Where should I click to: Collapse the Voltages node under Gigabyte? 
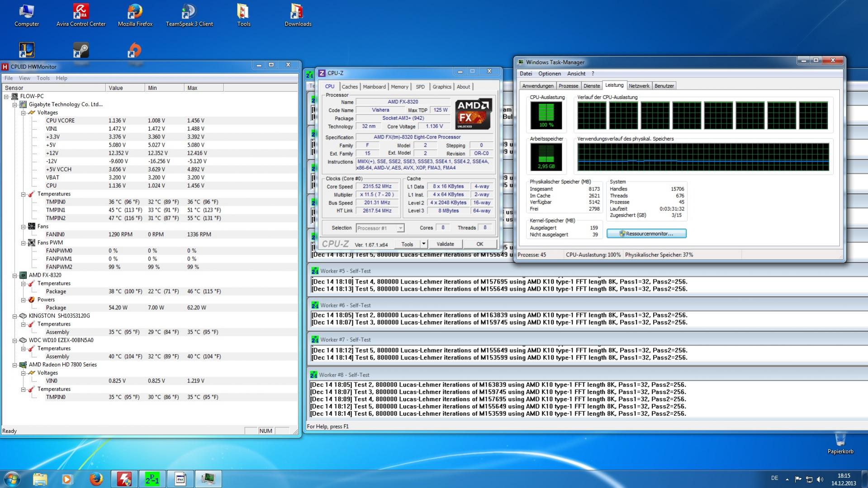tap(23, 113)
